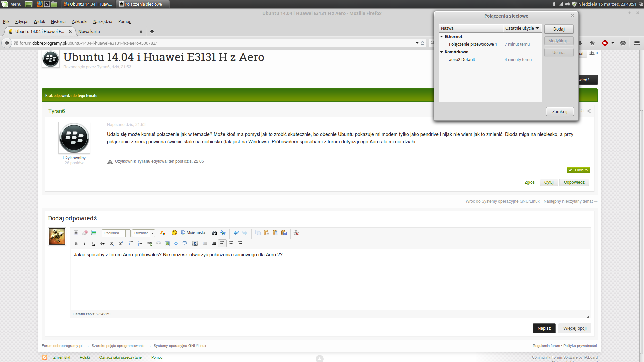Collapse the editor toolbar with the arrow

586,241
